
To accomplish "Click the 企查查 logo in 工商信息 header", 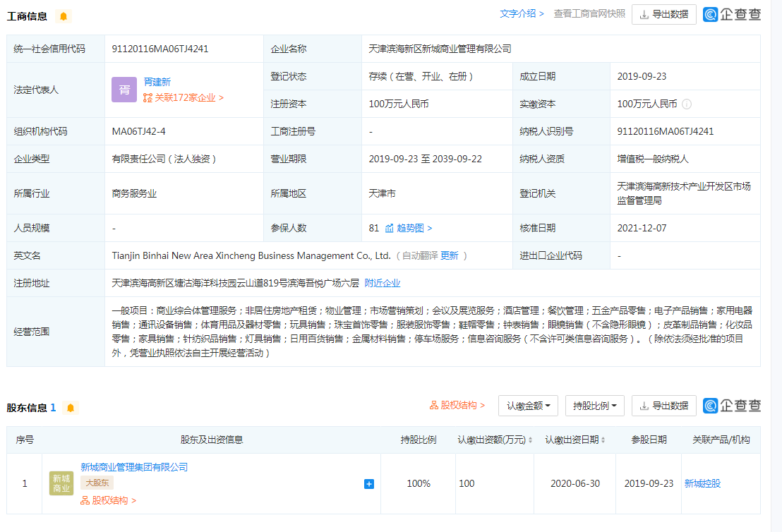I will (x=732, y=14).
